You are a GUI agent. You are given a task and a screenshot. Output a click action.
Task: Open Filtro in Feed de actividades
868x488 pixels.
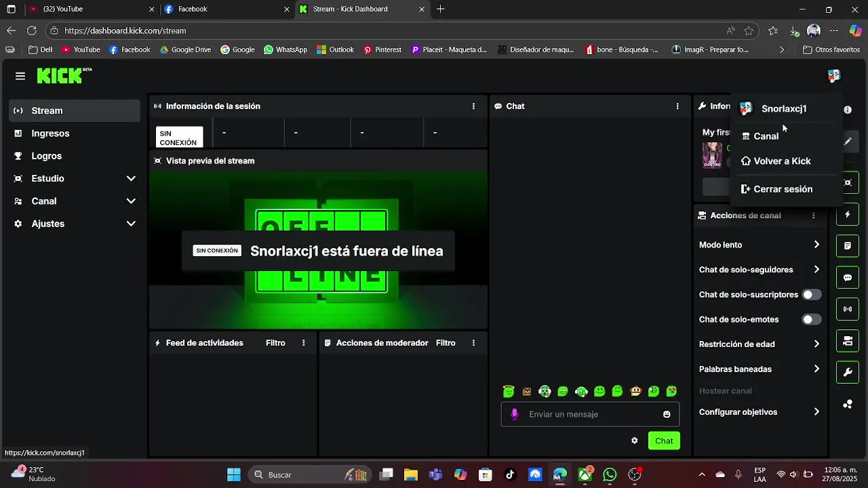(275, 343)
